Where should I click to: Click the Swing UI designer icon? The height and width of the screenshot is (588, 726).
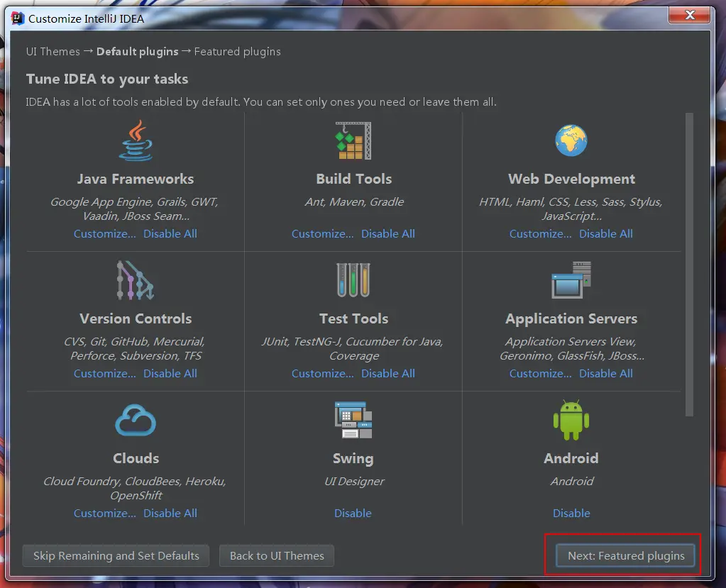353,420
